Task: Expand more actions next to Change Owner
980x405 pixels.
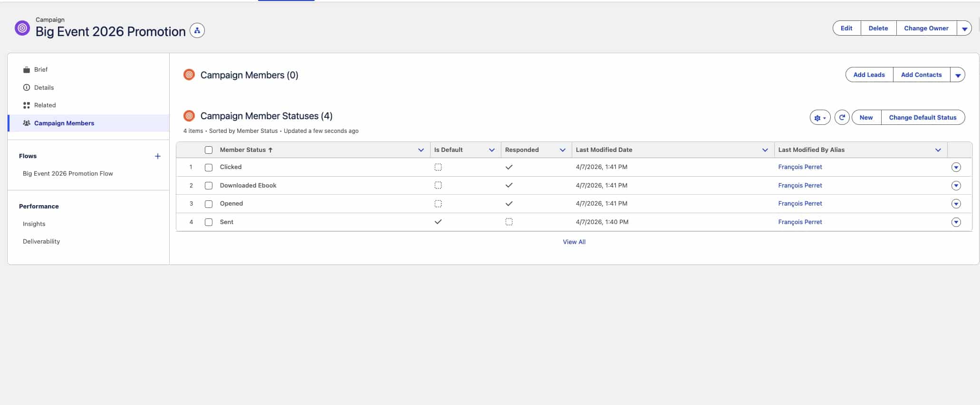Action: pyautogui.click(x=964, y=28)
